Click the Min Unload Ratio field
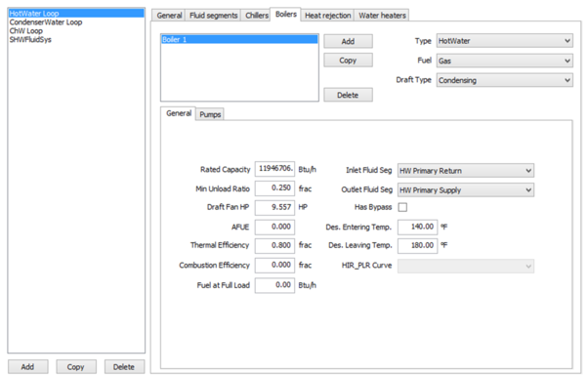Image resolution: width=588 pixels, height=375 pixels. click(x=274, y=187)
